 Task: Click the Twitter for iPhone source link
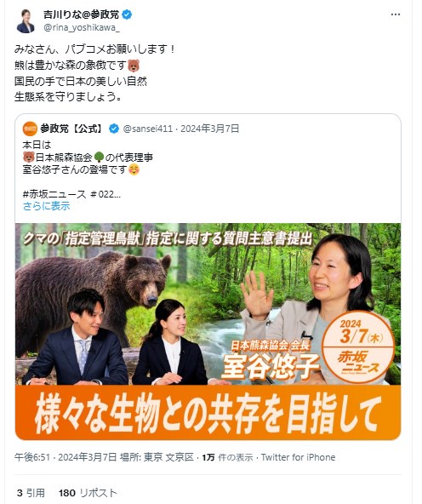pyautogui.click(x=298, y=457)
